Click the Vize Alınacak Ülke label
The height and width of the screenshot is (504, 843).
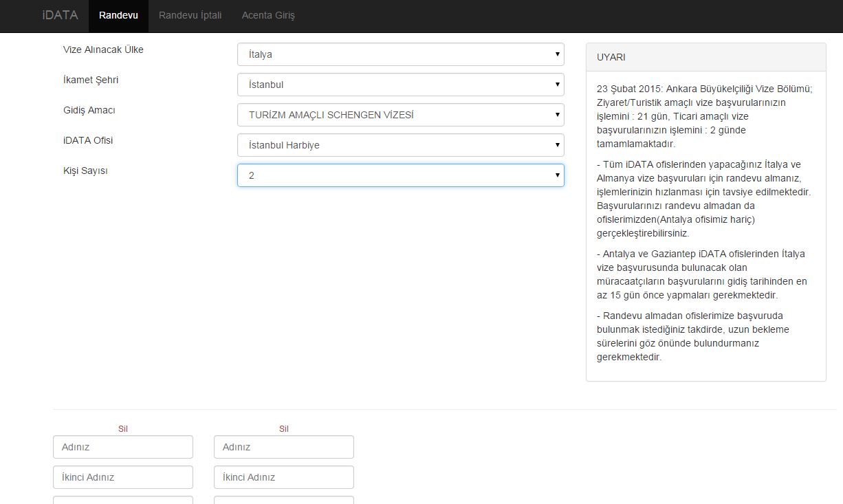pos(103,50)
